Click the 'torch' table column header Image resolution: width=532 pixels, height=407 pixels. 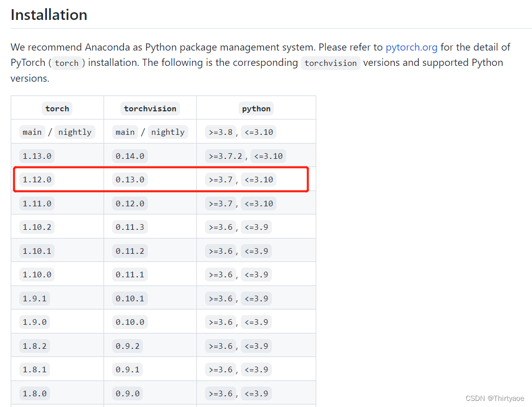click(x=57, y=108)
